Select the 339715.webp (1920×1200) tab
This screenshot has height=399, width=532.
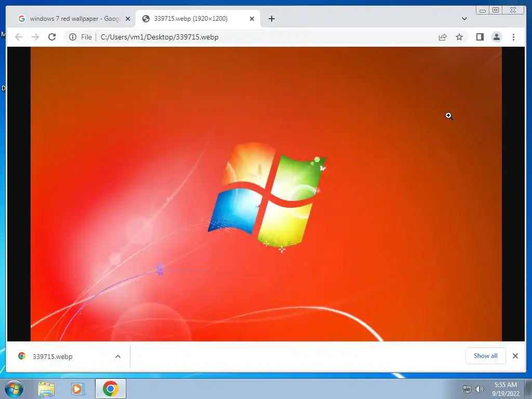pos(198,19)
